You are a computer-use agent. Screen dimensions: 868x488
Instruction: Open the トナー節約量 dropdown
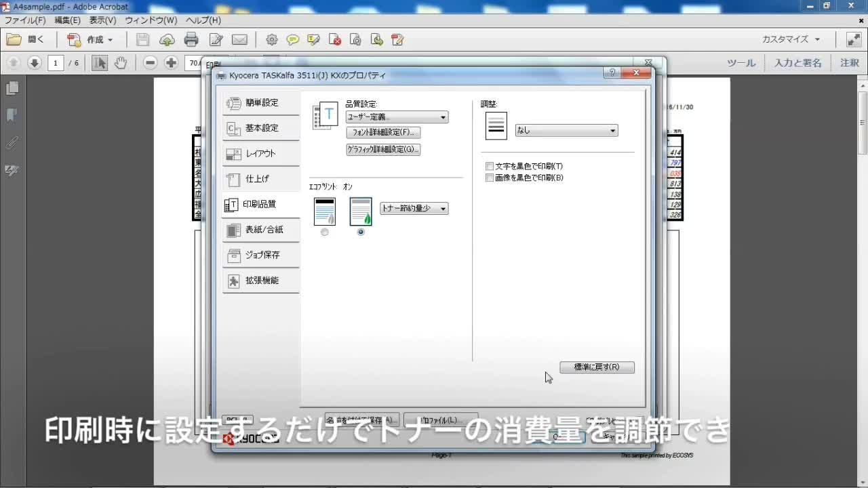tap(414, 209)
